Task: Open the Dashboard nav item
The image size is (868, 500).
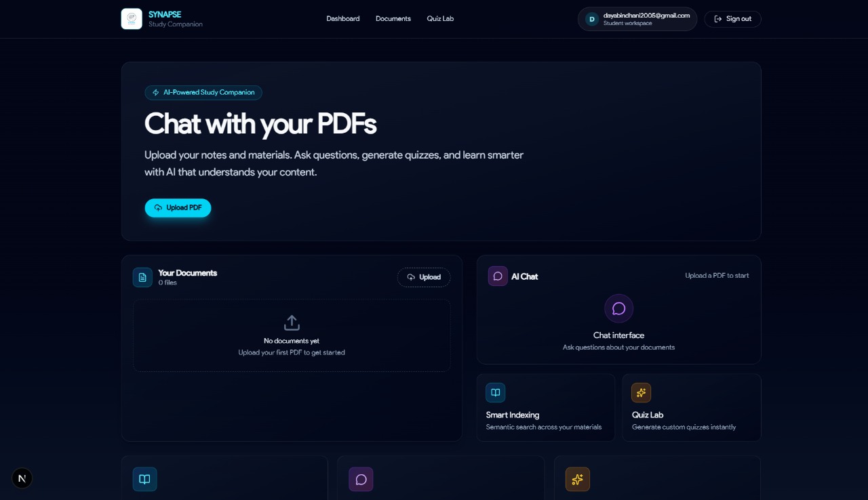Action: coord(343,19)
